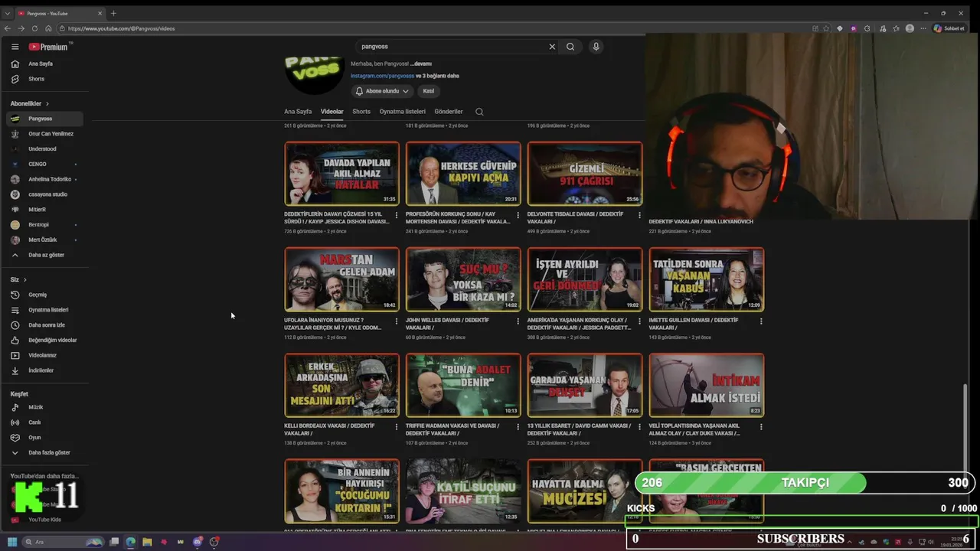Viewport: 980px width, 551px height.
Task: Close the Pangvoss - YouTube tab
Action: coord(100,13)
